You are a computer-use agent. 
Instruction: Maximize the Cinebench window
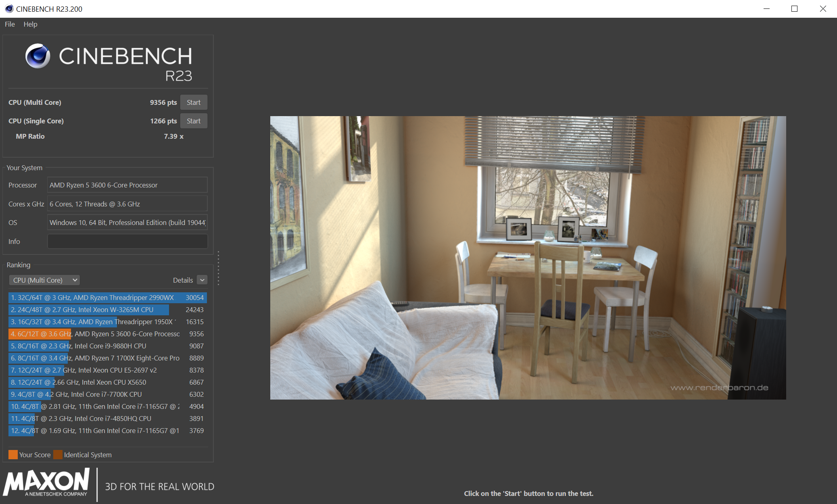coord(794,8)
